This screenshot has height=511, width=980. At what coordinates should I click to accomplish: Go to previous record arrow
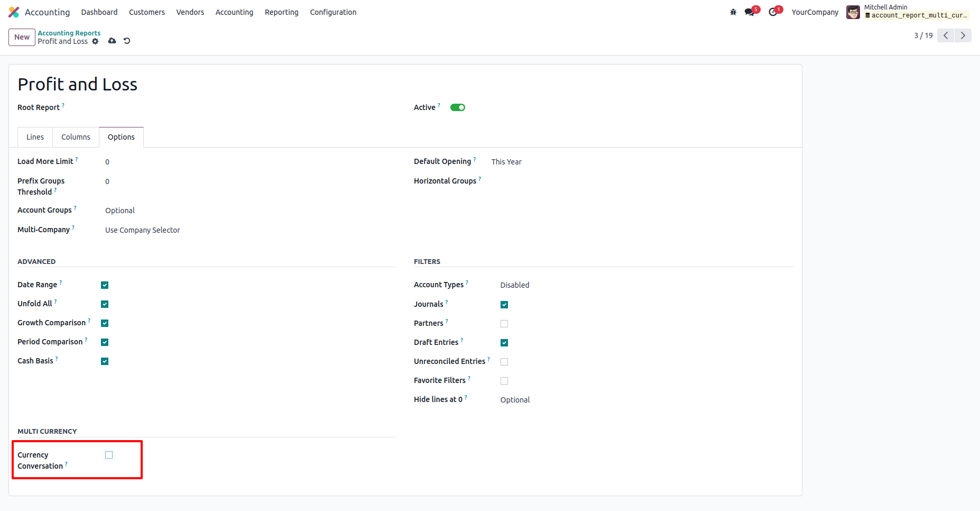pyautogui.click(x=946, y=35)
